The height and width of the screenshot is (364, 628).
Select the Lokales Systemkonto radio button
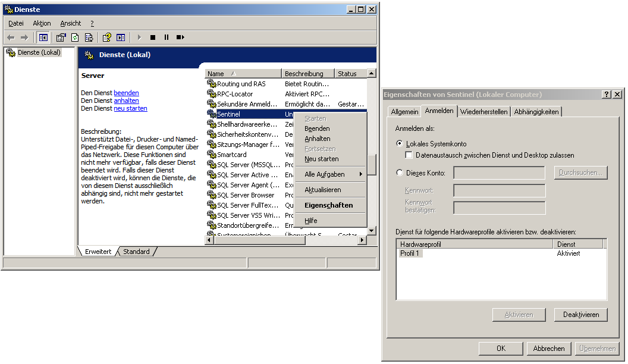point(399,143)
